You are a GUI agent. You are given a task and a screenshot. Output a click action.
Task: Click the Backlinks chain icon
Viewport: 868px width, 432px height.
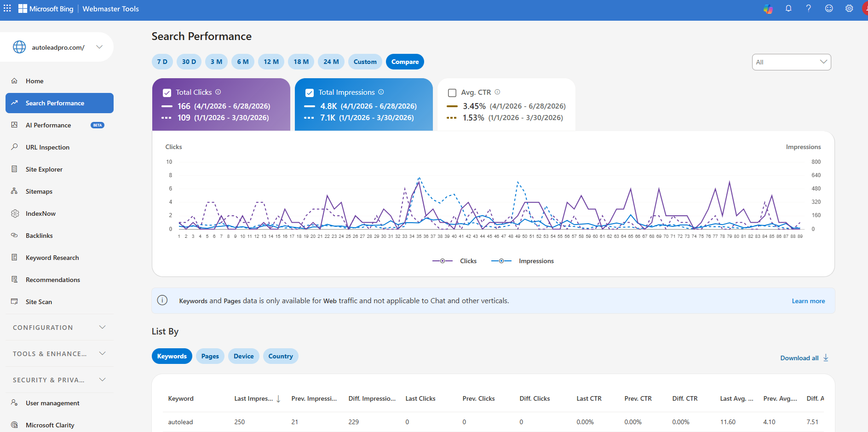coord(14,235)
